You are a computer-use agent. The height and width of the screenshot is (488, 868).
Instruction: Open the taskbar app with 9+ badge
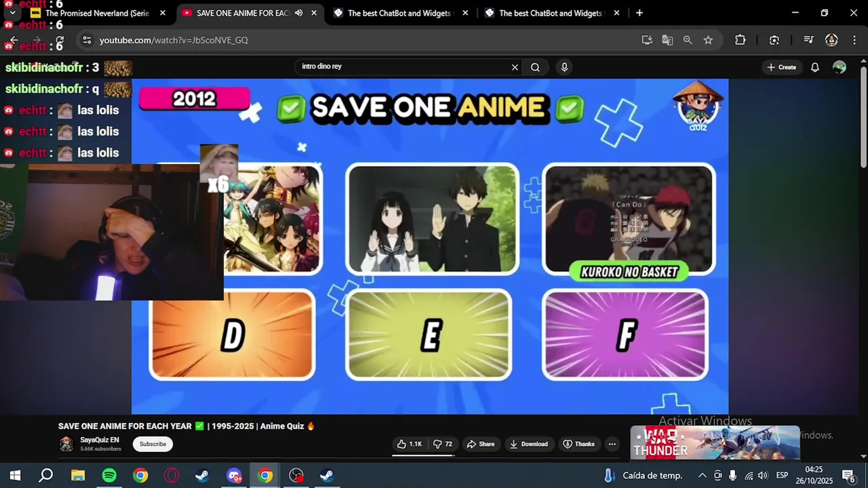[234, 475]
